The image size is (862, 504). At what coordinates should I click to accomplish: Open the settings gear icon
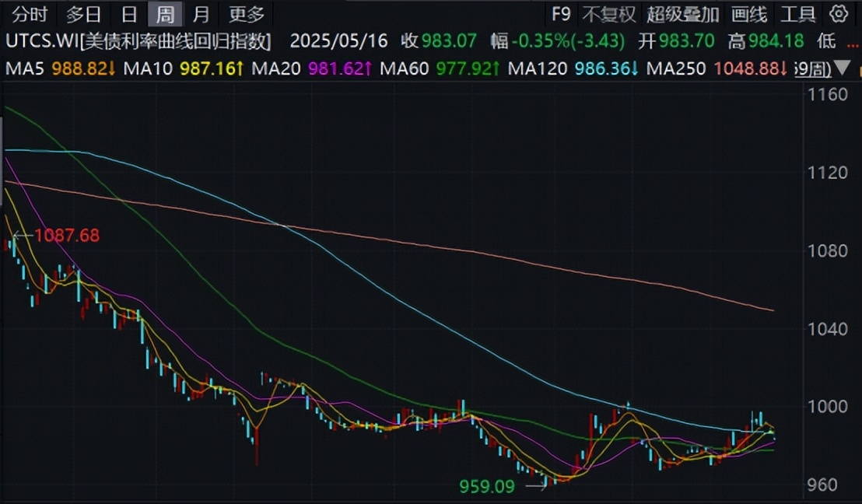839,14
